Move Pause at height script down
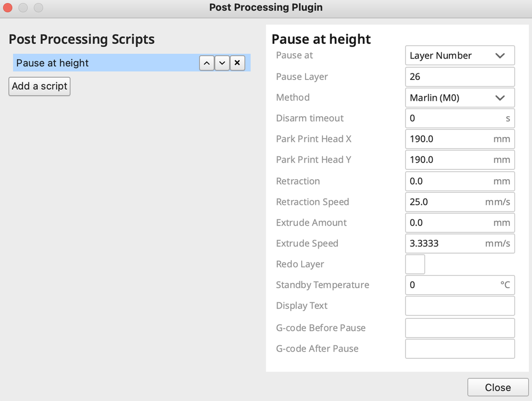532x401 pixels. [x=222, y=63]
